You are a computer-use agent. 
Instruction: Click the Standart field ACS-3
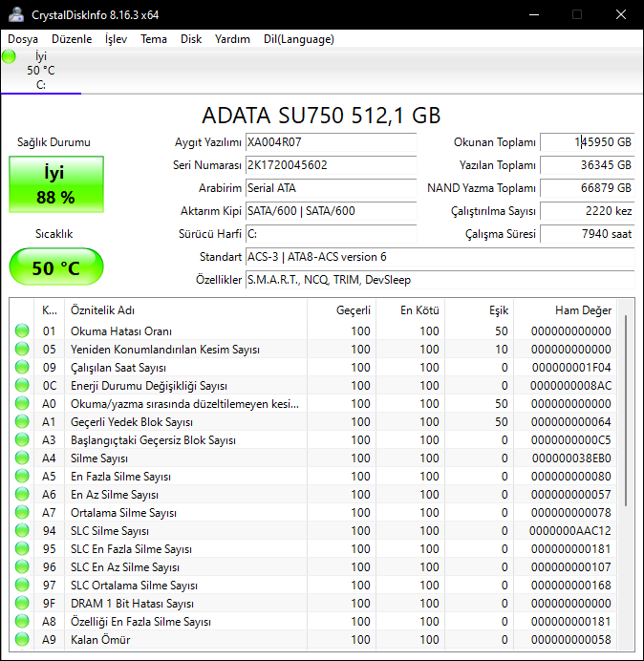coord(440,257)
